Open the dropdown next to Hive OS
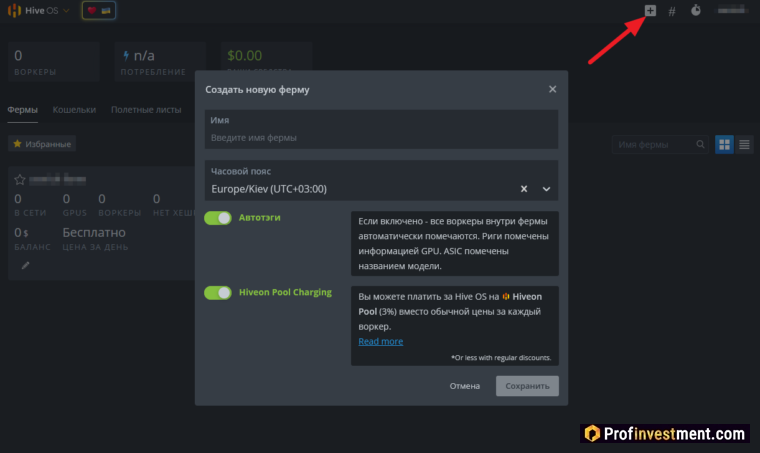The width and height of the screenshot is (760, 453). click(66, 11)
